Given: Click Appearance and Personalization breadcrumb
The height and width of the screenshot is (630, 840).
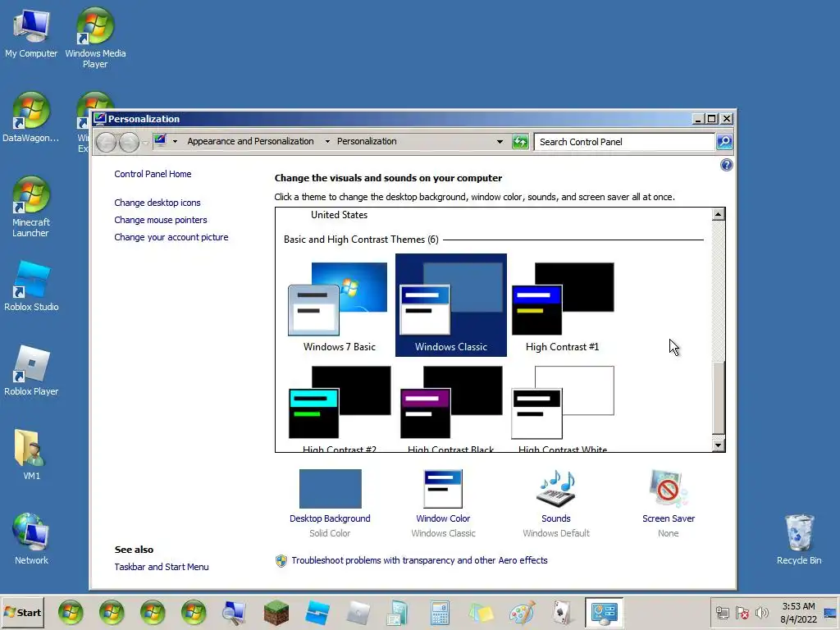Looking at the screenshot, I should point(250,141).
